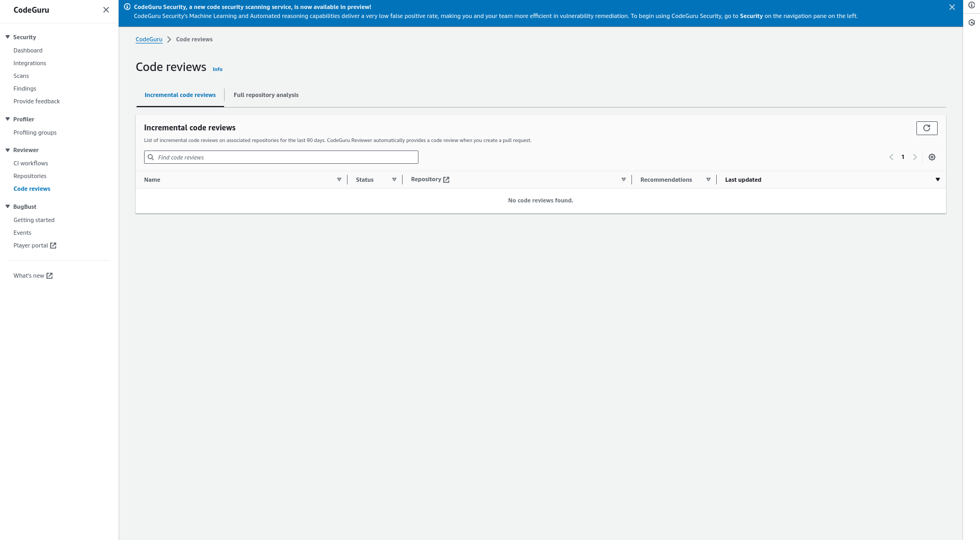Open the Info link beside Code reviews
This screenshot has width=980, height=540.
point(218,69)
